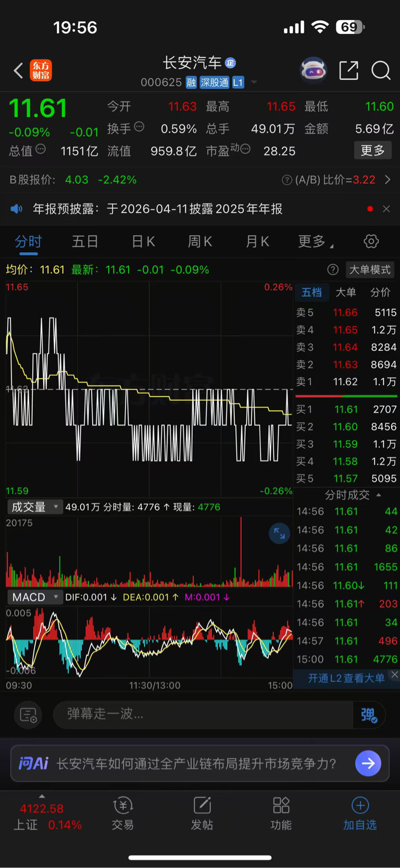Open A/B price ratio chevron
Screen dimensions: 400x868
(387, 180)
